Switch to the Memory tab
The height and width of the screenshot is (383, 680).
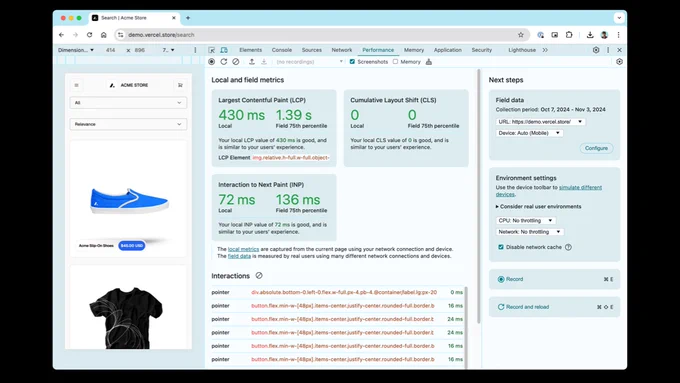[x=414, y=50]
